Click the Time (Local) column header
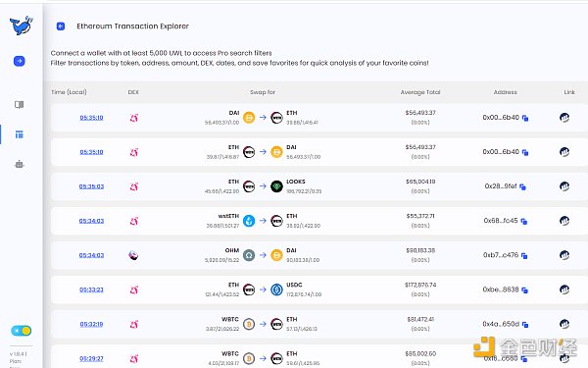This screenshot has height=368, width=588. click(x=69, y=92)
